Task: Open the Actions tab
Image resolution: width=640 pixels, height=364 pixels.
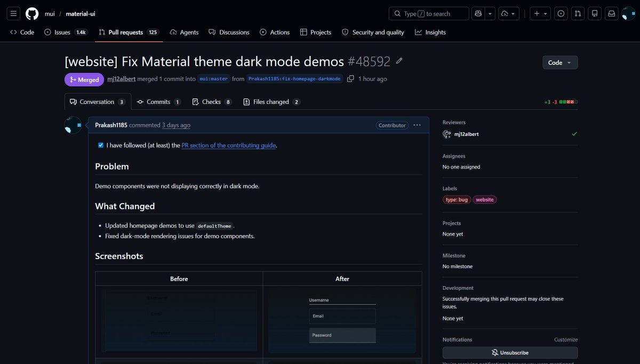Action: point(275,33)
